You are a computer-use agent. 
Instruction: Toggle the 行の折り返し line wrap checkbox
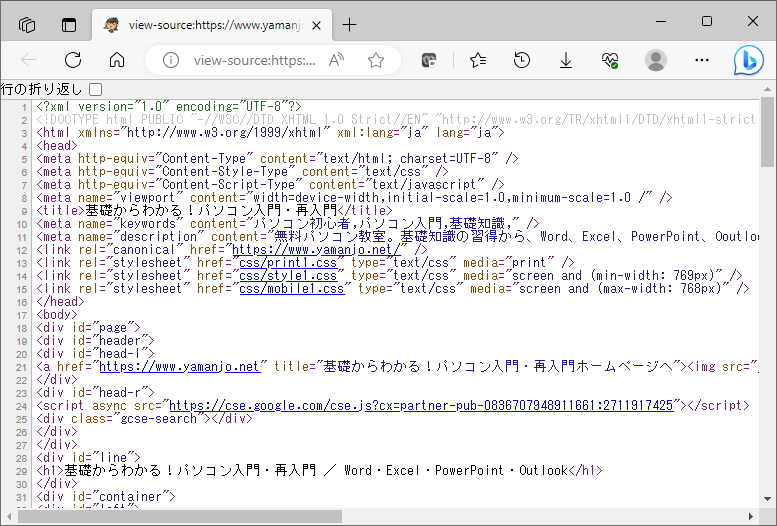[96, 89]
